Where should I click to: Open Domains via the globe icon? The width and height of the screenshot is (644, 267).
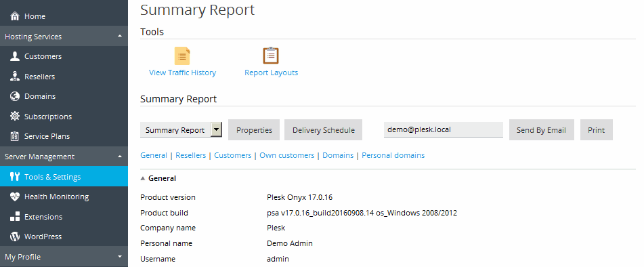coord(15,96)
